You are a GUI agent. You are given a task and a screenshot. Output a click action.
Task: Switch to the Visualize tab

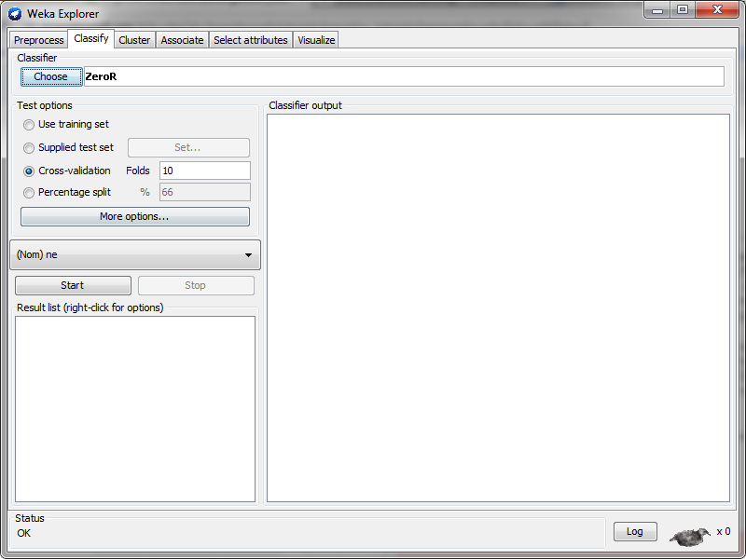316,40
